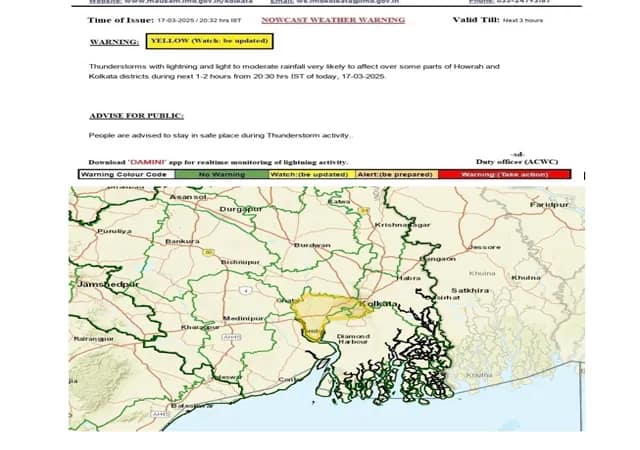Click the Duty officer (ACWC) signature text
Image resolution: width=640 pixels, height=450 pixels.
point(517,162)
